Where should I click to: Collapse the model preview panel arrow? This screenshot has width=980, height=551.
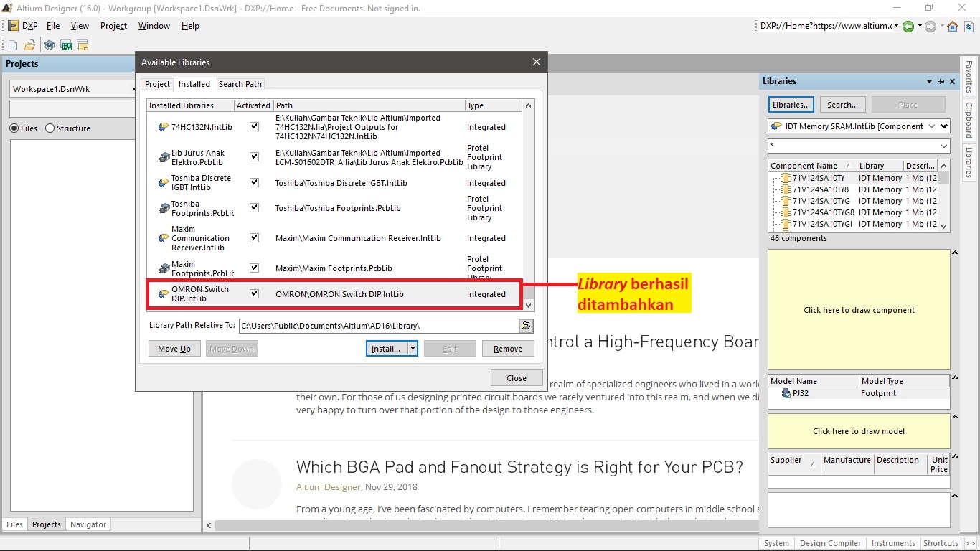click(955, 417)
